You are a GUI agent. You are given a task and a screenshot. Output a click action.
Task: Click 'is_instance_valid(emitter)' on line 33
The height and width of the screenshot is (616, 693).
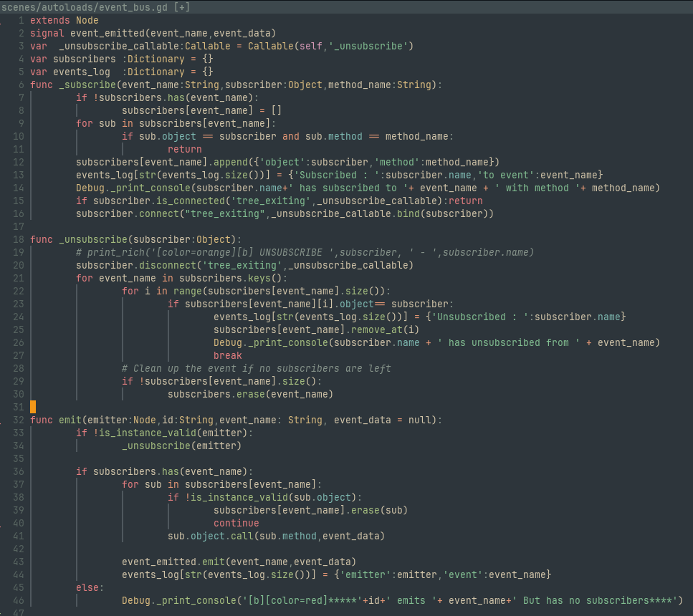173,433
